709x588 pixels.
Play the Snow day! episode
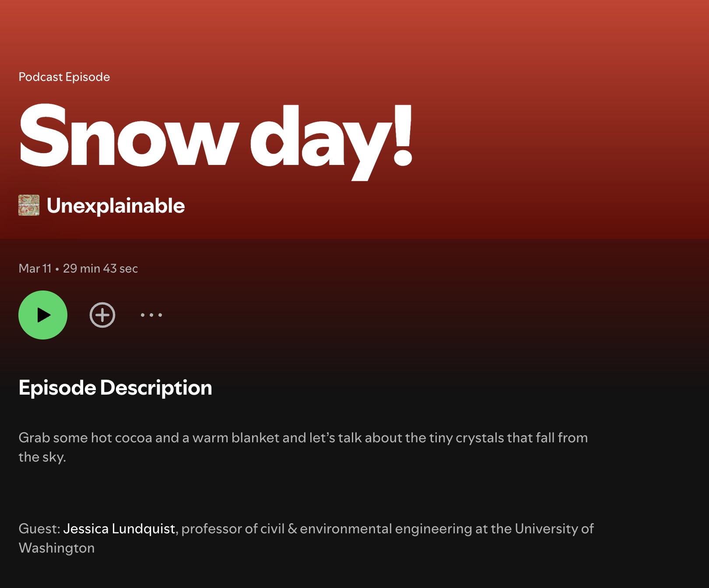(43, 315)
